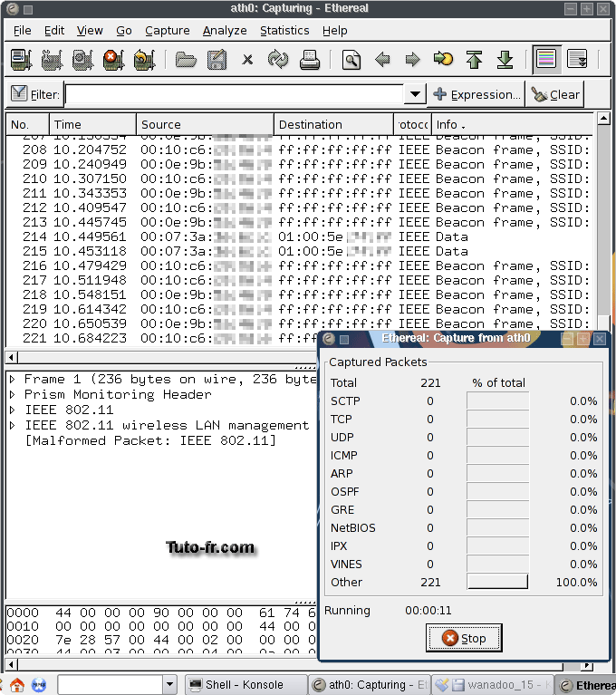The height and width of the screenshot is (695, 616).
Task: Switch to ath0: Capturing taskbar entry
Action: coord(370,685)
